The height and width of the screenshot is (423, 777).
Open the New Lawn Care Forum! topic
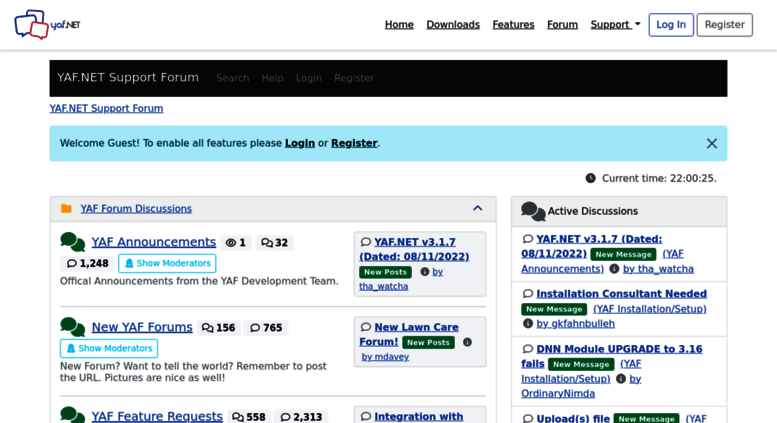pos(409,334)
